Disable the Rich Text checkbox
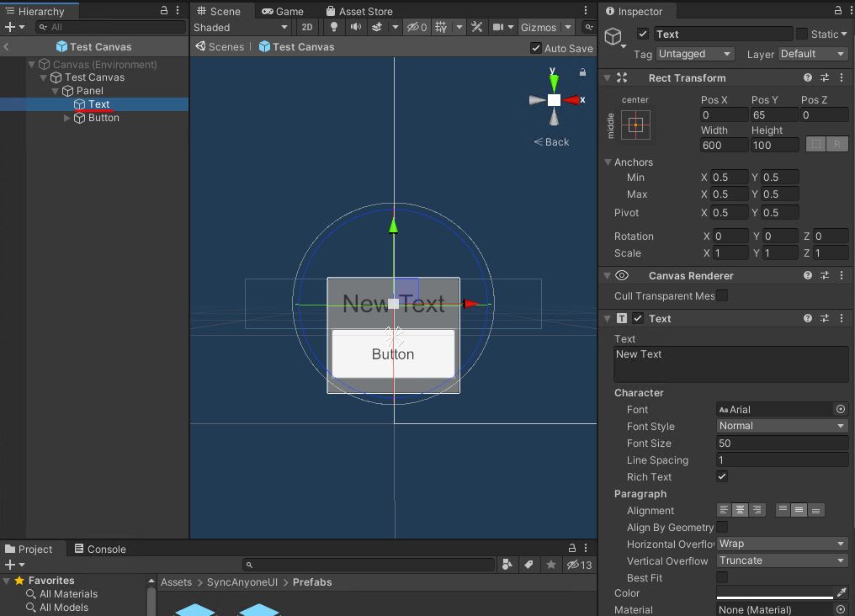Screen dimensions: 855x616 click(722, 477)
